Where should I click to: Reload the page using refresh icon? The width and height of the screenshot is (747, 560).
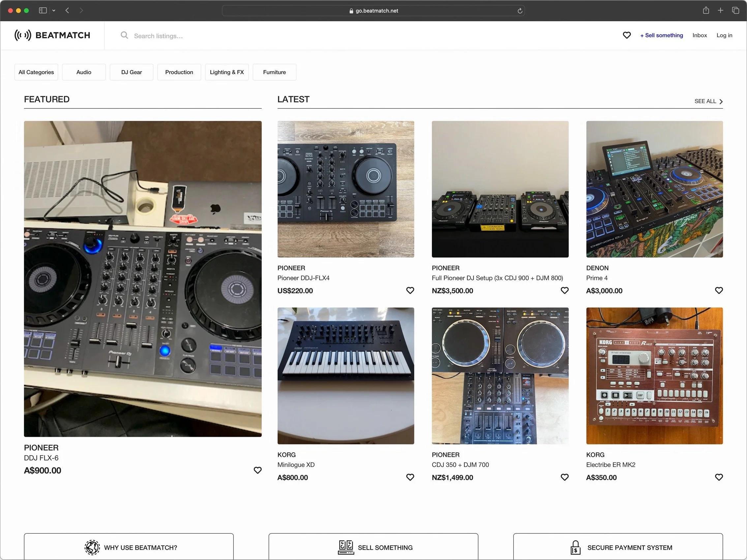point(520,11)
